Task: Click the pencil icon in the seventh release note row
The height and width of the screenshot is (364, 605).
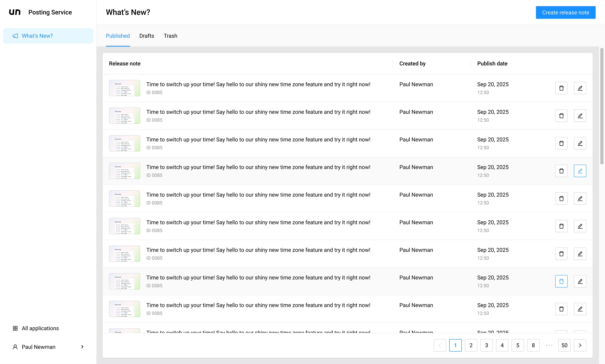Action: point(580,254)
